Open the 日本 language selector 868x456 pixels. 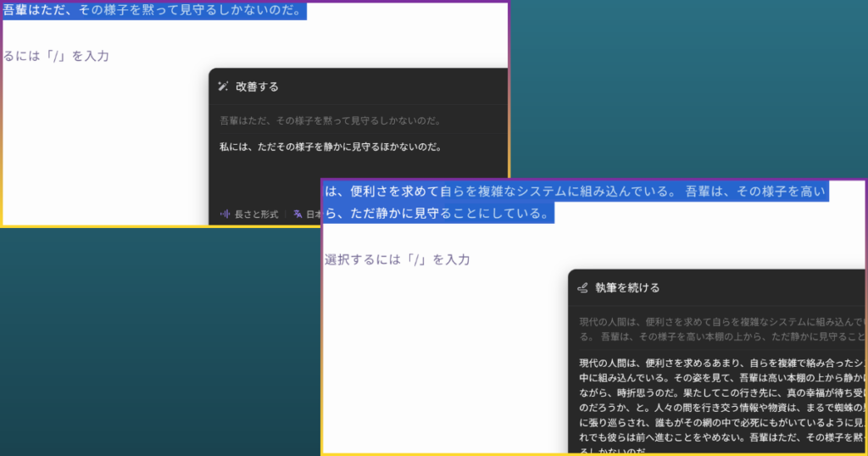coord(312,214)
